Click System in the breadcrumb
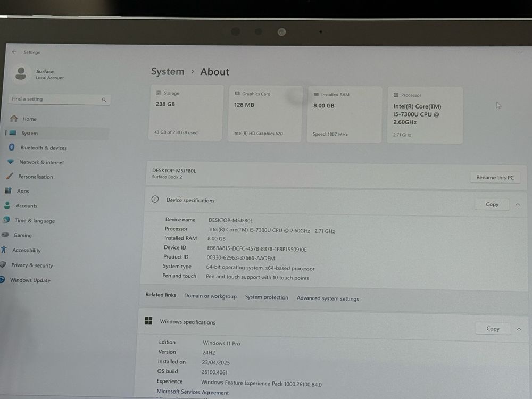The width and height of the screenshot is (532, 399). (x=168, y=71)
